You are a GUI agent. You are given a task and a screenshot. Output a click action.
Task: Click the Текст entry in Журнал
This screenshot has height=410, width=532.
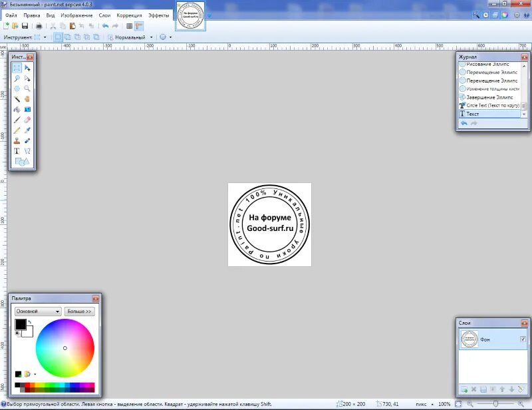pos(489,114)
